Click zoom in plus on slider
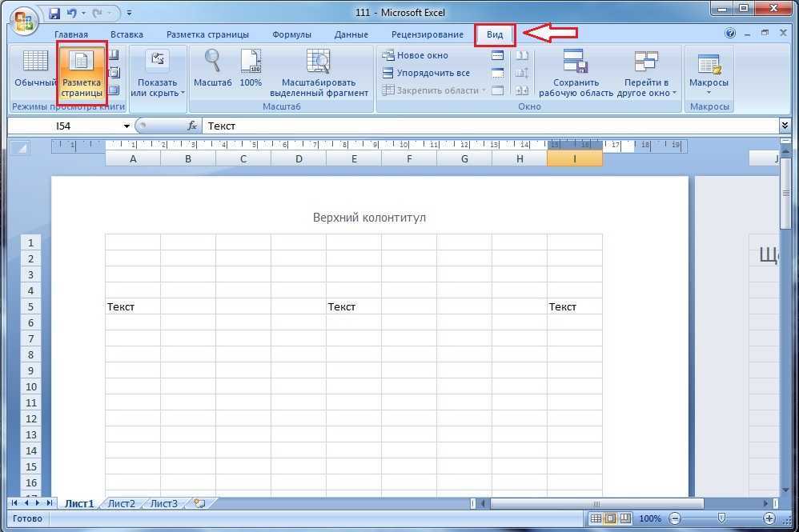 (769, 518)
